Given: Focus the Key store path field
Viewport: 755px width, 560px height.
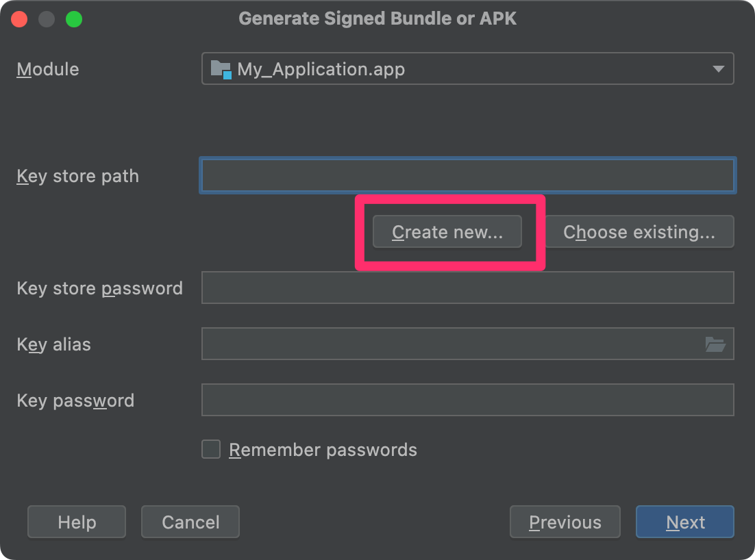Looking at the screenshot, I should coord(467,175).
